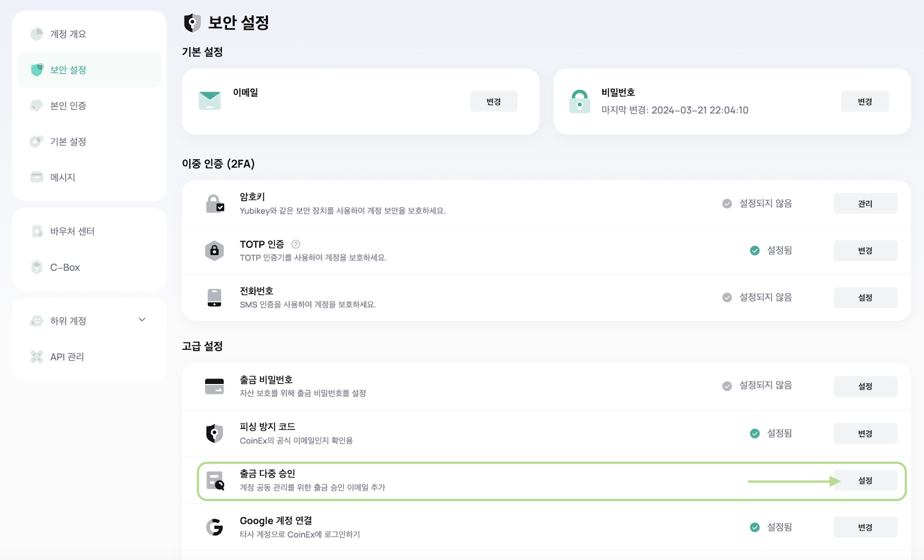Click 설정 button for 전화번호

pyautogui.click(x=865, y=297)
